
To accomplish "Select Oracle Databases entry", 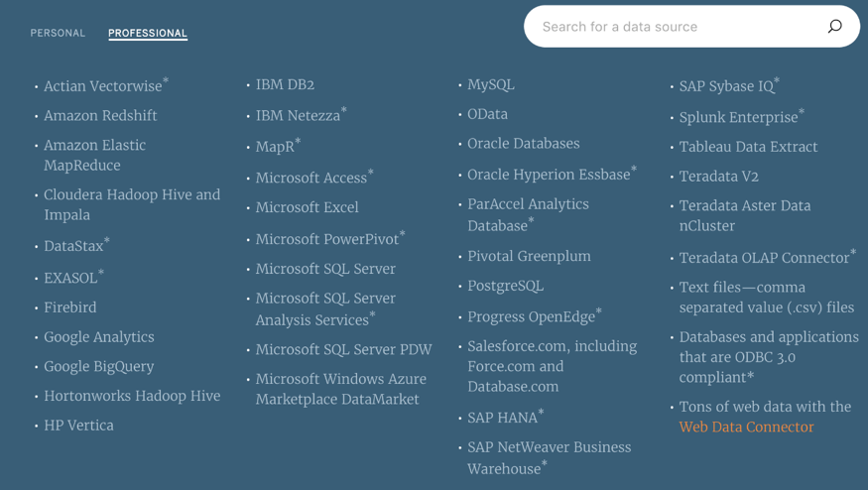I will (x=523, y=144).
